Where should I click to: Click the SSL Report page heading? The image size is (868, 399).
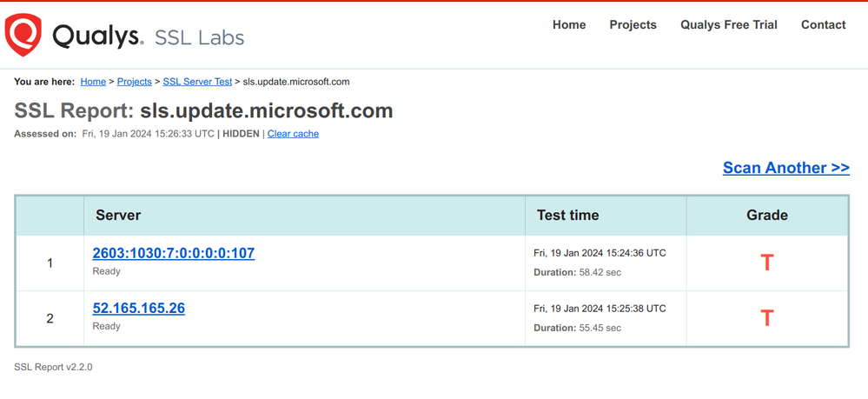(203, 111)
